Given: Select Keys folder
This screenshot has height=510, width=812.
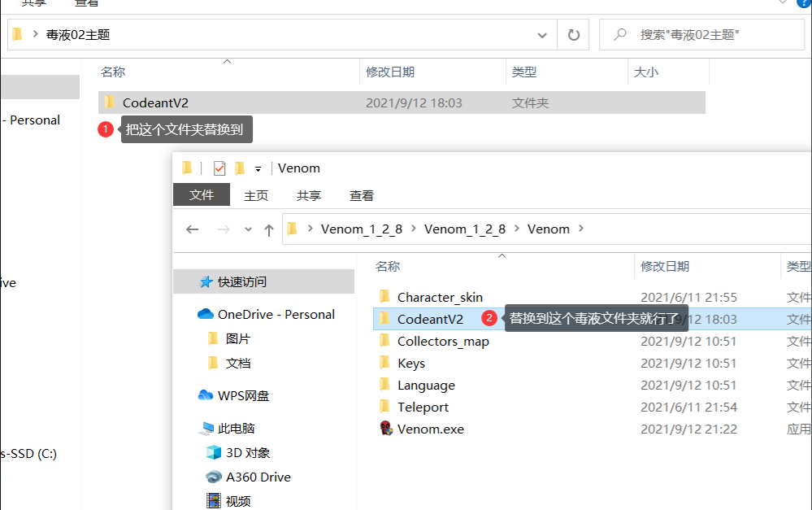Looking at the screenshot, I should (411, 363).
